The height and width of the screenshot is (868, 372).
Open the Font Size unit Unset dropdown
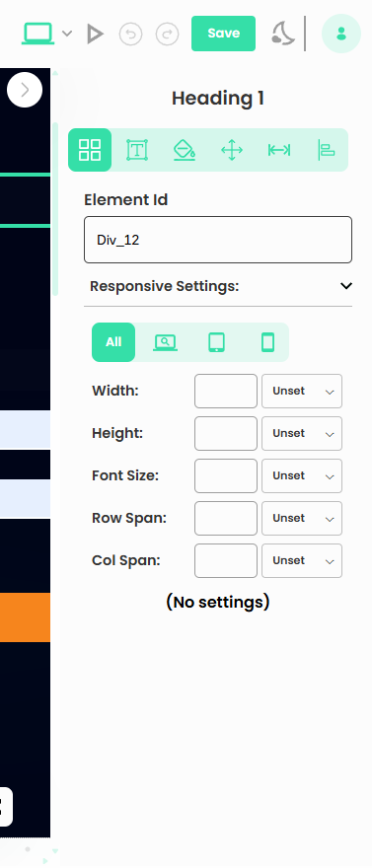[302, 476]
